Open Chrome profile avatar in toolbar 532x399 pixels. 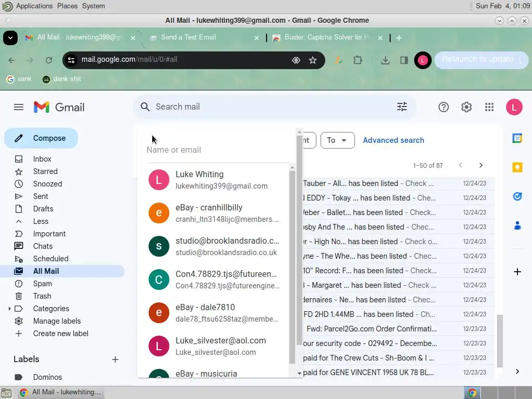[x=422, y=60]
